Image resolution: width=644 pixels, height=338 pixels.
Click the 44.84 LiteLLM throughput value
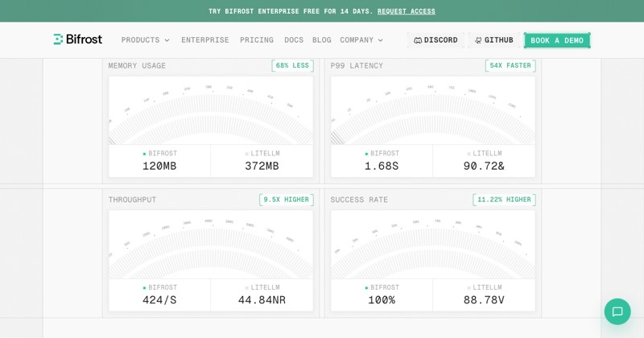[262, 300]
